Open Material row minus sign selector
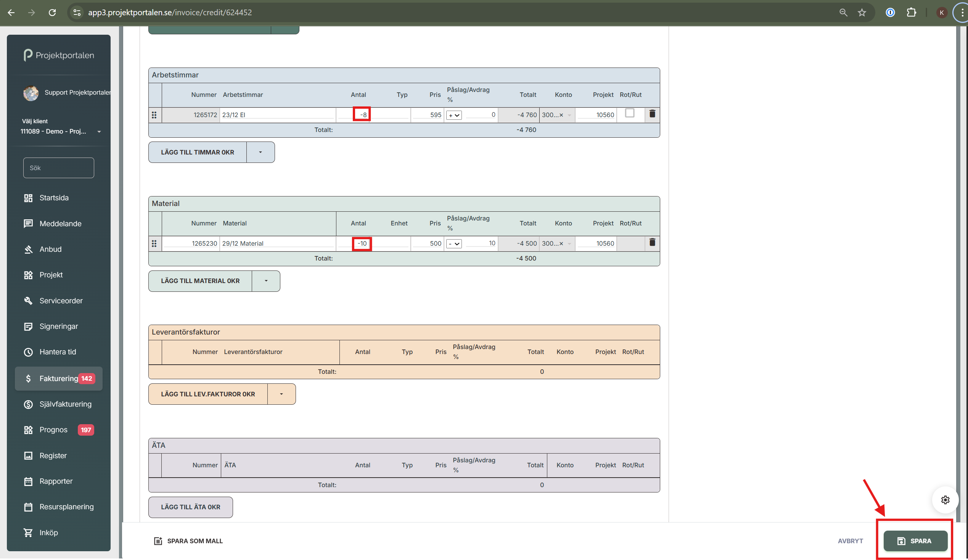This screenshot has height=560, width=968. pos(453,244)
